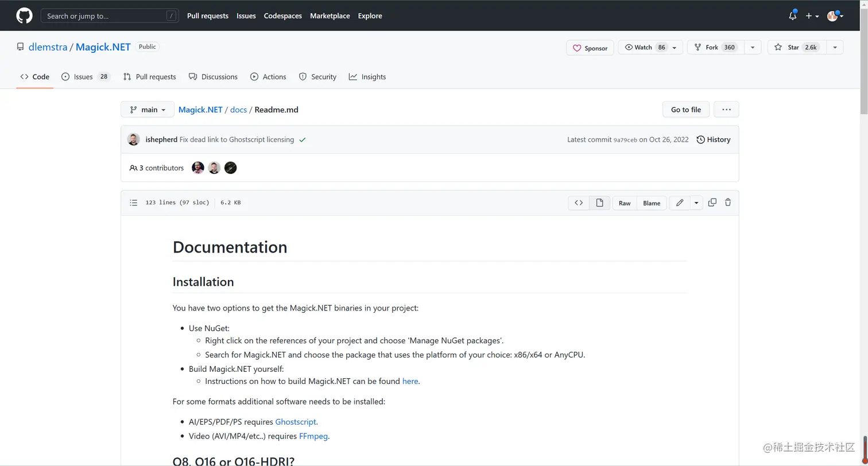Click the Issues count badge 28
Image resolution: width=868 pixels, height=466 pixels.
(103, 77)
